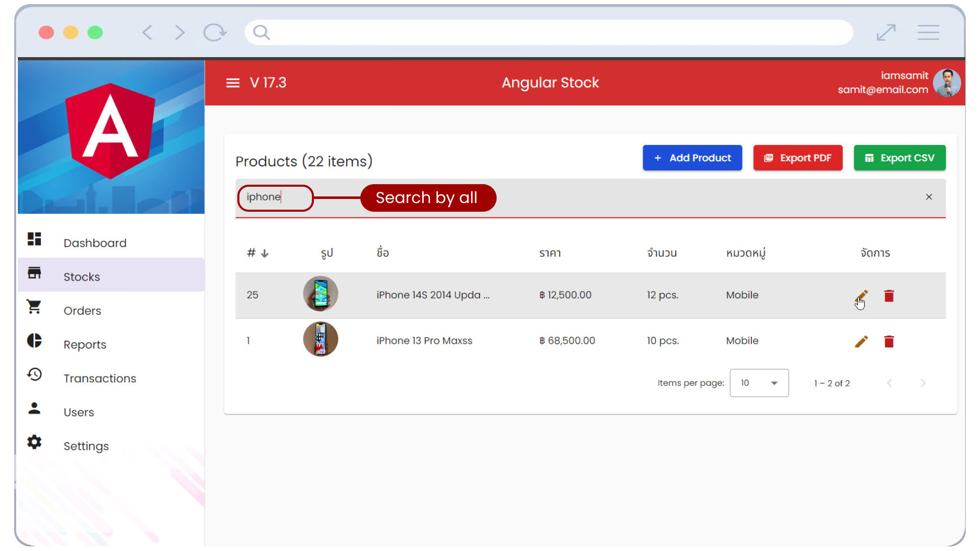Click the samit@email.com address
Screen dimensions: 980x551
883,90
